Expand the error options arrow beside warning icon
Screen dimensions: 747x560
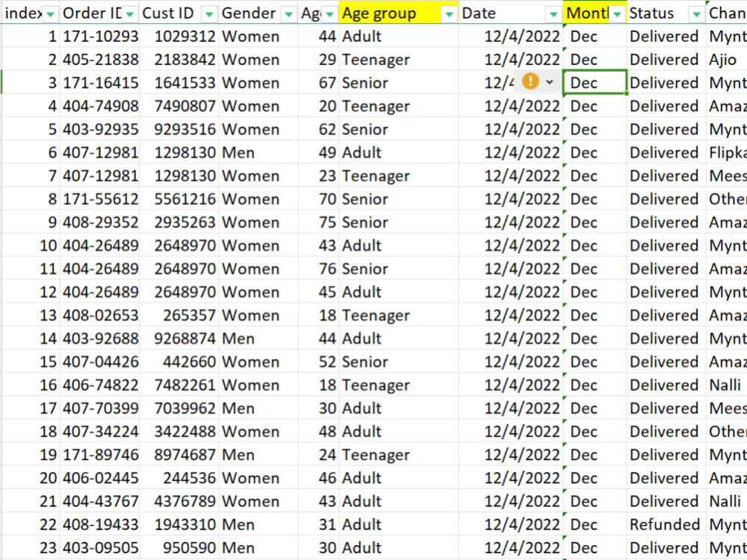550,82
